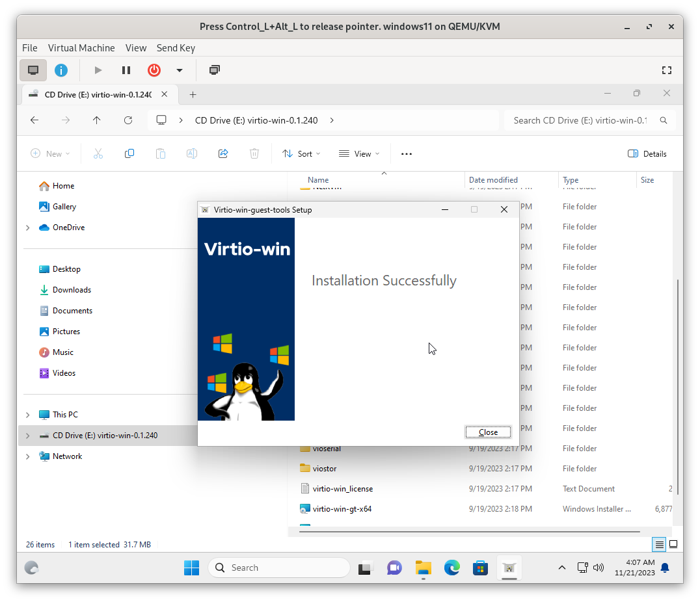Sort by Type column header
700x602 pixels.
[571, 180]
